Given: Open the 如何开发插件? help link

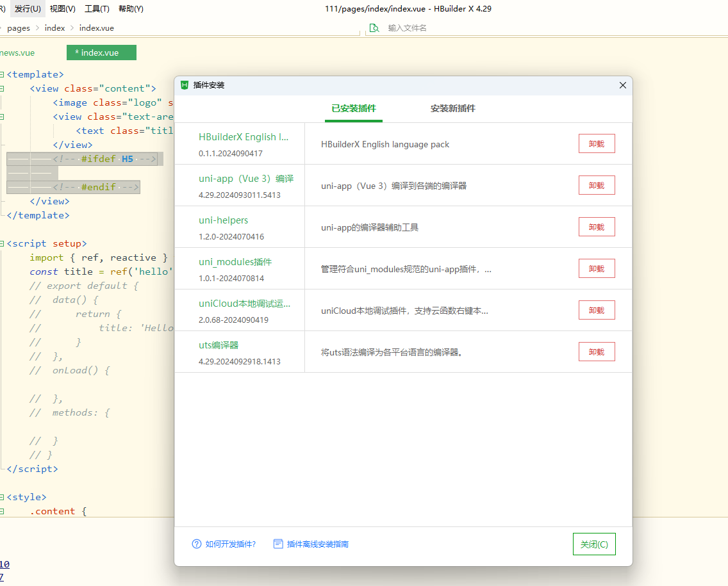Looking at the screenshot, I should [230, 544].
